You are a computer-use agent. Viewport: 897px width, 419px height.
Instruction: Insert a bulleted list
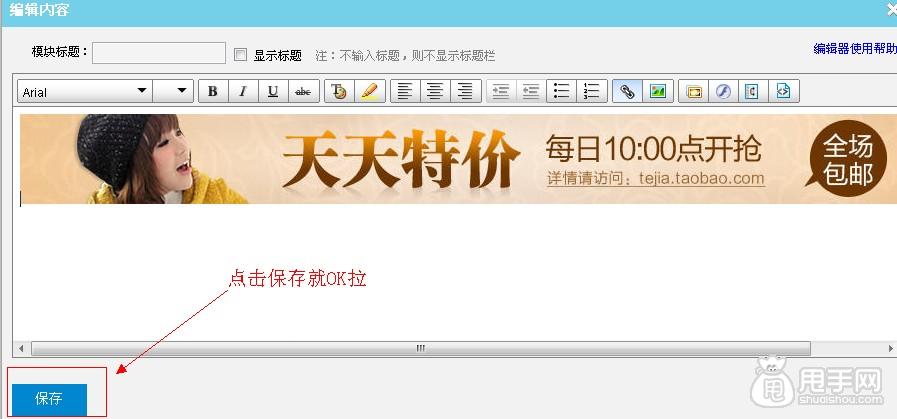tap(561, 91)
